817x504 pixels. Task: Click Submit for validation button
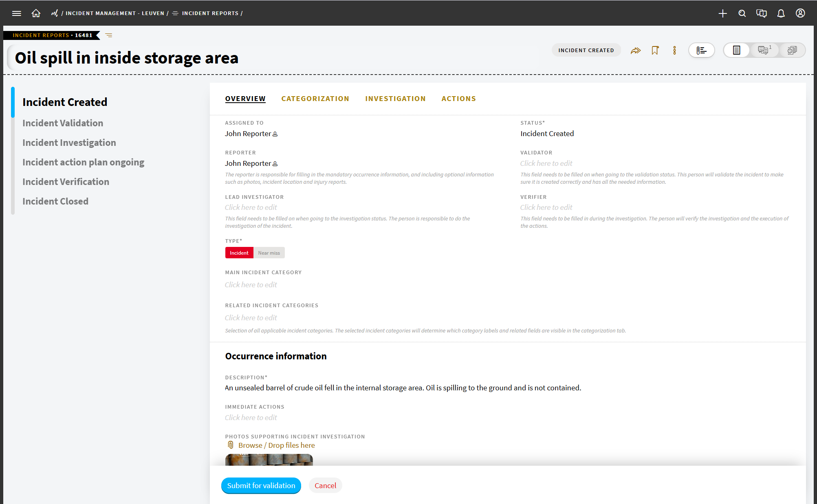coord(261,486)
